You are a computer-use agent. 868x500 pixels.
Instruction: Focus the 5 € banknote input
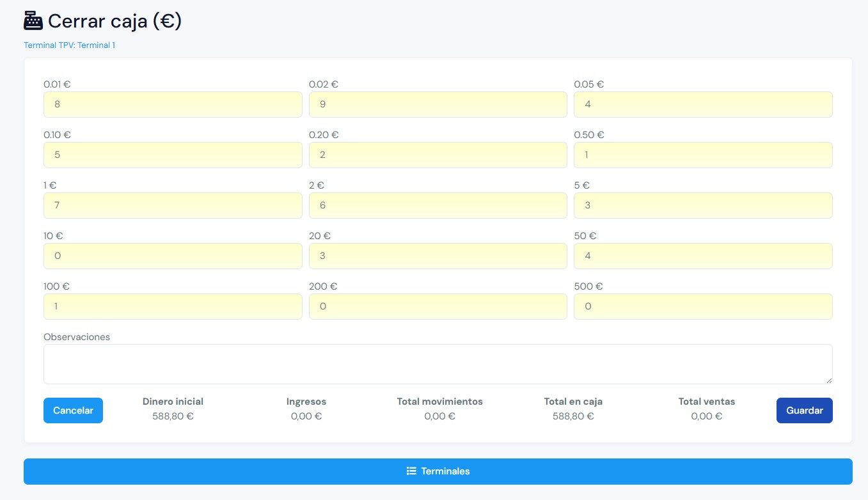coord(703,205)
